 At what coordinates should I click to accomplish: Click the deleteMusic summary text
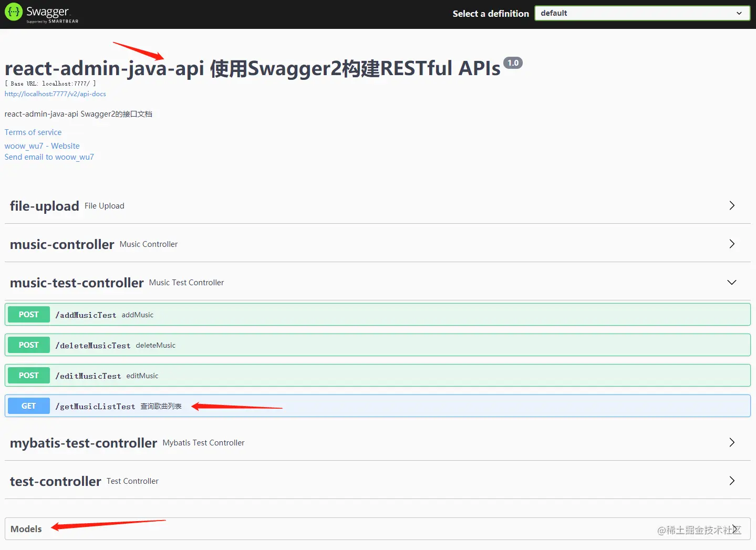156,345
